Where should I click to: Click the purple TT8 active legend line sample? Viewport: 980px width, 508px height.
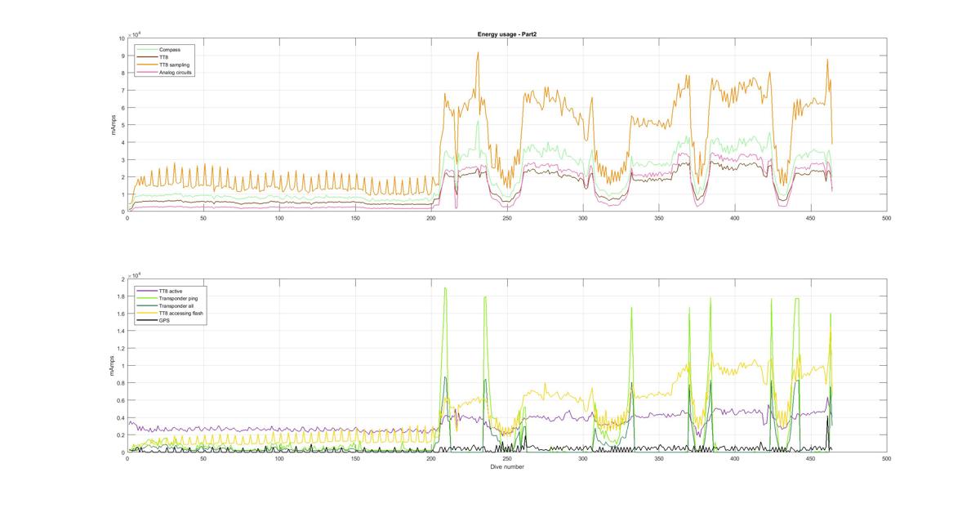click(x=147, y=291)
